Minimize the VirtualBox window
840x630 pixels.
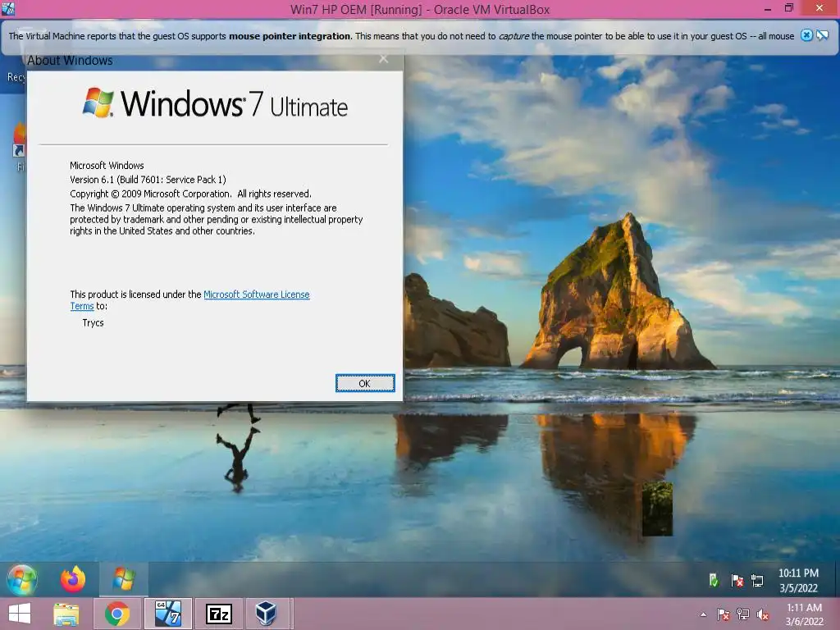[768, 8]
